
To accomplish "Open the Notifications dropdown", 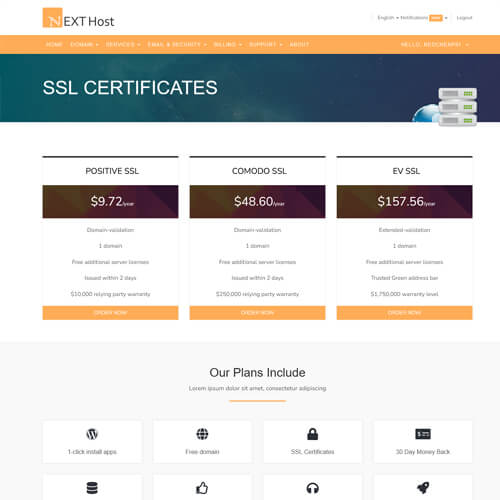I will [x=424, y=18].
